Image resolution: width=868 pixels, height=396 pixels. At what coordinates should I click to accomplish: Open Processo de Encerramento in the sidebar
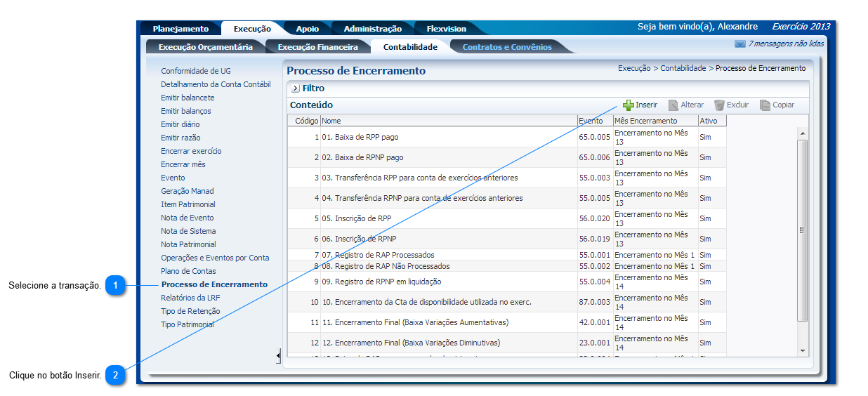tap(214, 284)
